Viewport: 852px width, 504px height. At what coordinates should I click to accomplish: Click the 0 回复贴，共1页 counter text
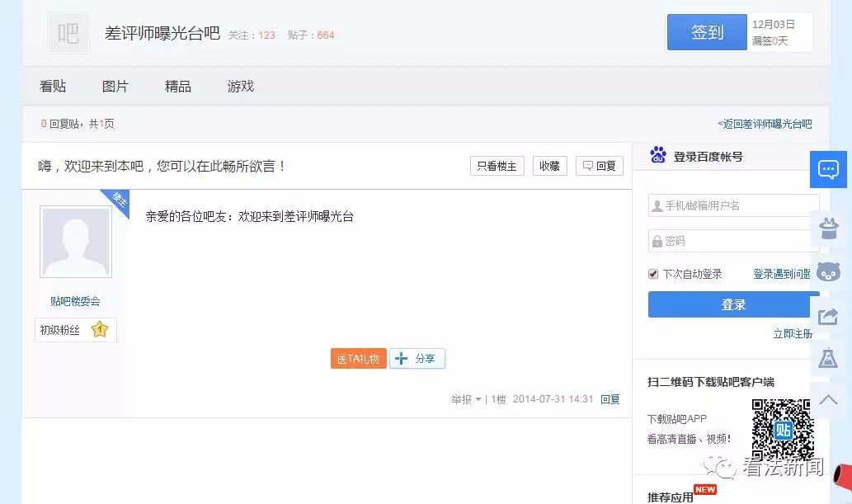coord(78,124)
